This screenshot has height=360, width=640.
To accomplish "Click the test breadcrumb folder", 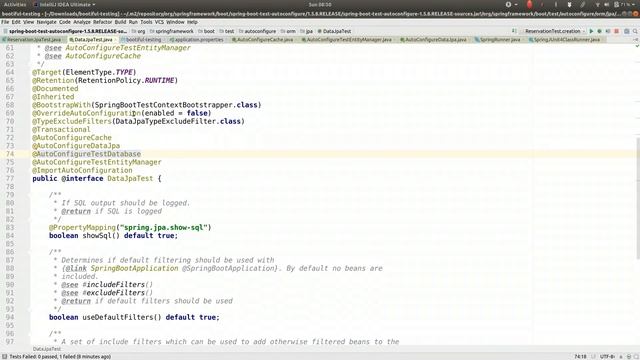I will (227, 31).
